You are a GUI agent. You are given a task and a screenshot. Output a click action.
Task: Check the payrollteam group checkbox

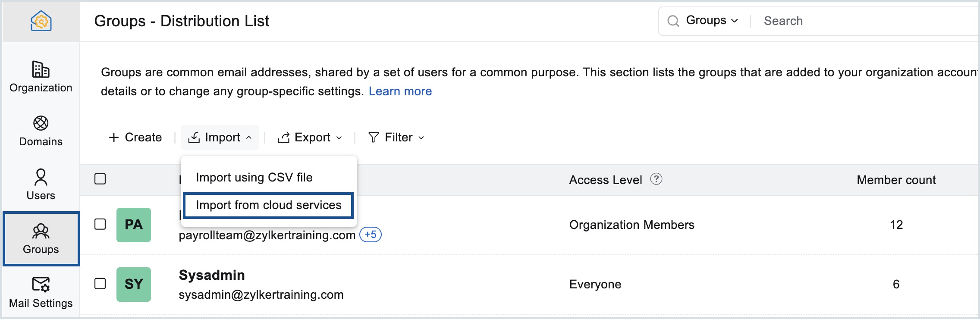[x=100, y=224]
